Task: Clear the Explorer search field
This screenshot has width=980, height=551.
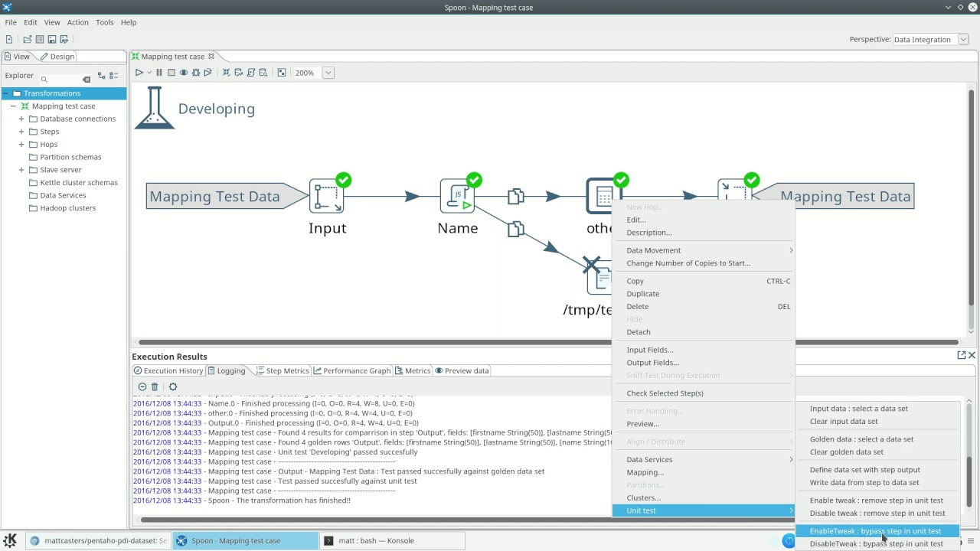Action: coord(87,79)
